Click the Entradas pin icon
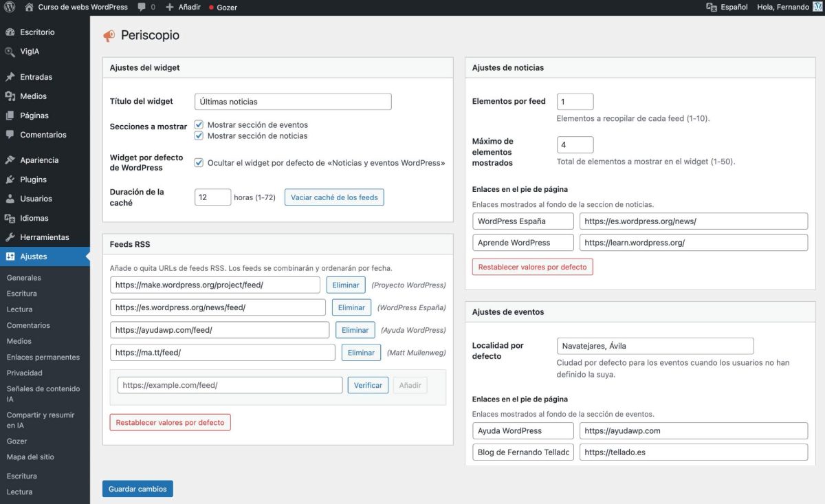The image size is (825, 504). 10,77
